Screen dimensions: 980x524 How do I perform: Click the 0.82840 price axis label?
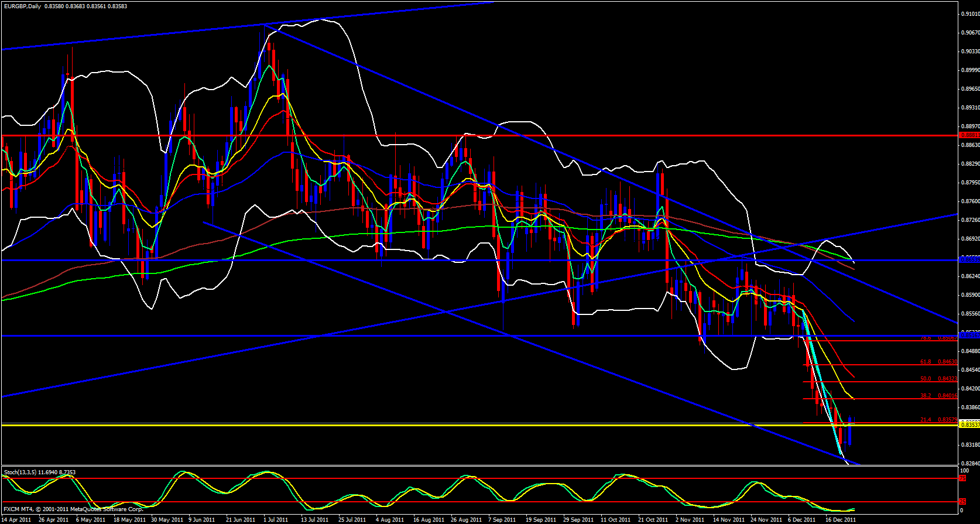coord(971,464)
